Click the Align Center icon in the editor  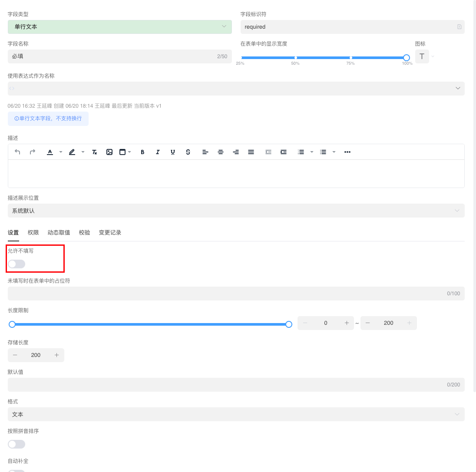pos(221,152)
